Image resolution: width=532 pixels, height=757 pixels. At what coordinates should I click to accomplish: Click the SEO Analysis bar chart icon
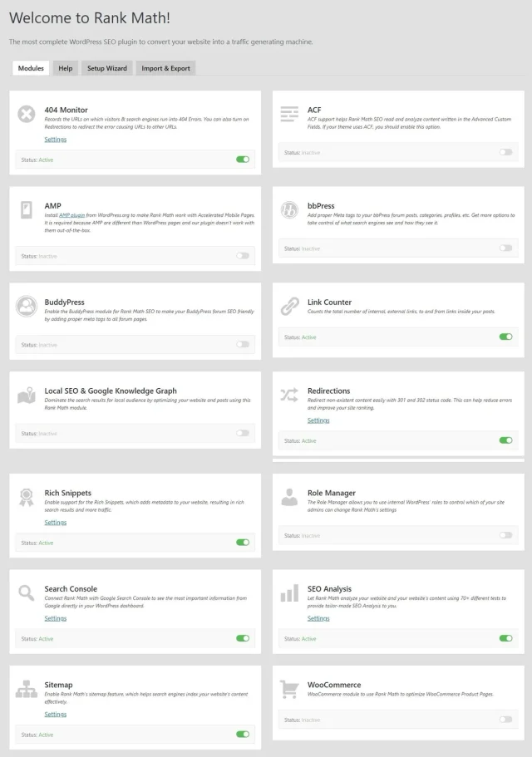pyautogui.click(x=289, y=593)
